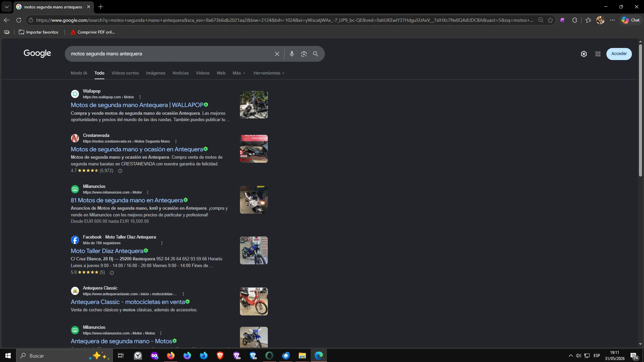The height and width of the screenshot is (362, 644).
Task: Open Brave browser from taskbar
Action: [x=220, y=356]
